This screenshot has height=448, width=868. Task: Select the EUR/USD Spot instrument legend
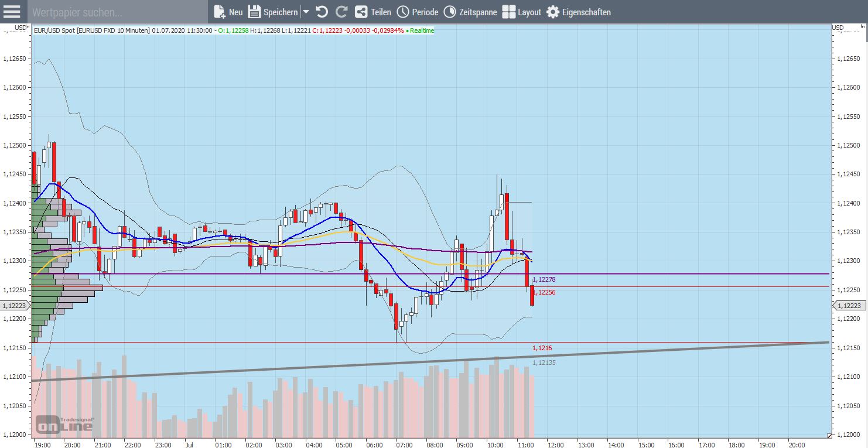coord(91,30)
